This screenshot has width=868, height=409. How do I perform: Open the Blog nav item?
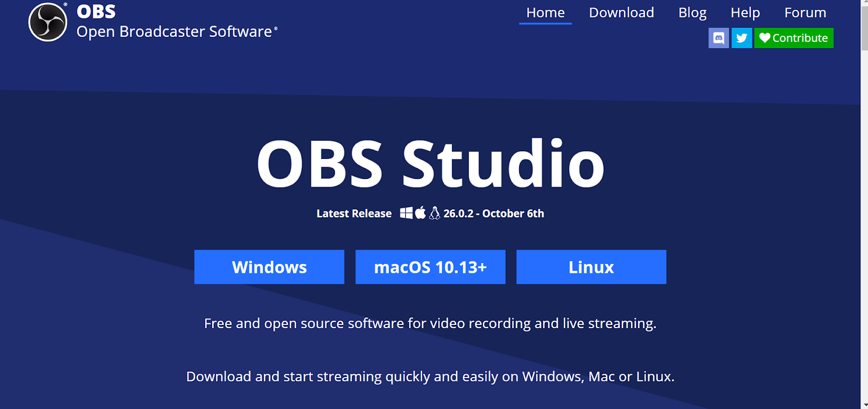[692, 12]
